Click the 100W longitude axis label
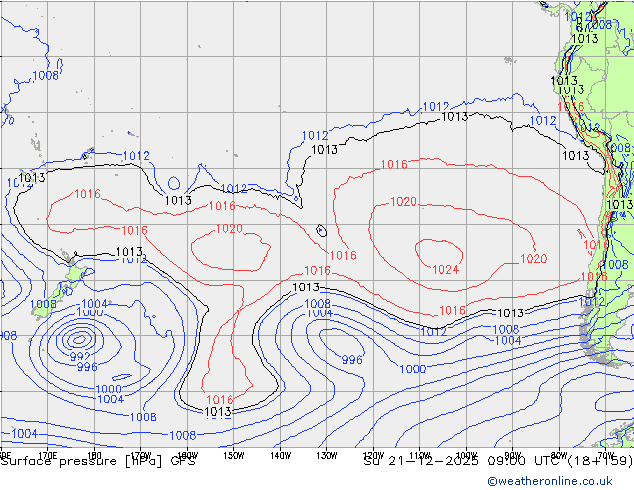The width and height of the screenshot is (634, 490). tap(466, 456)
